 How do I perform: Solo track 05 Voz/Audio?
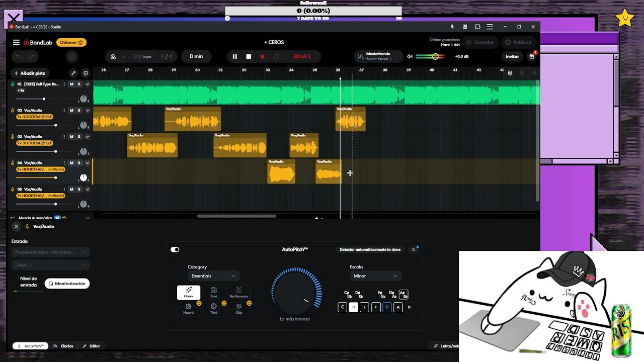79,190
